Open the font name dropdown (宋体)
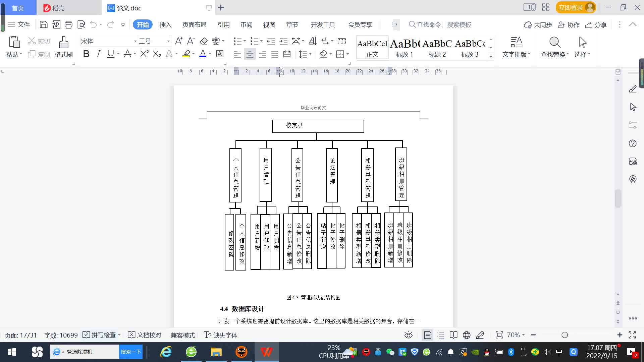The image size is (644, 362). click(136, 41)
